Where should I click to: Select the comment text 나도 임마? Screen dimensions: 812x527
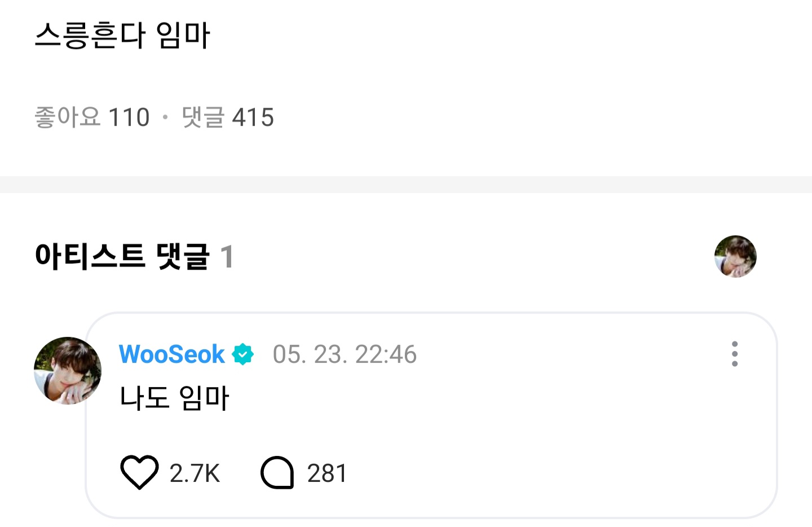pyautogui.click(x=174, y=398)
